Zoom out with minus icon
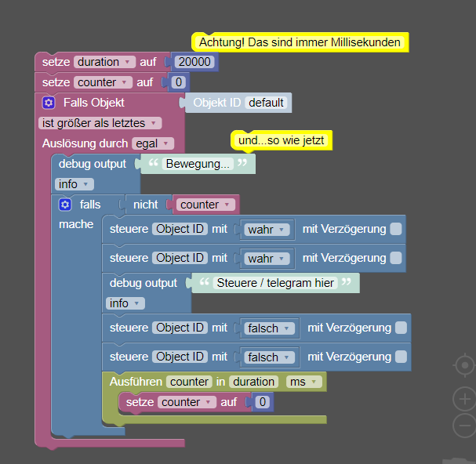476x464 pixels. (465, 426)
